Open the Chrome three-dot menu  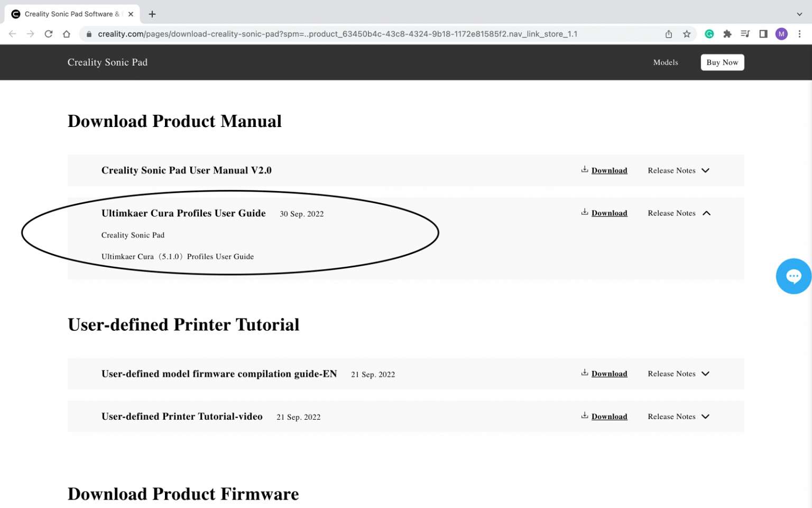[799, 34]
